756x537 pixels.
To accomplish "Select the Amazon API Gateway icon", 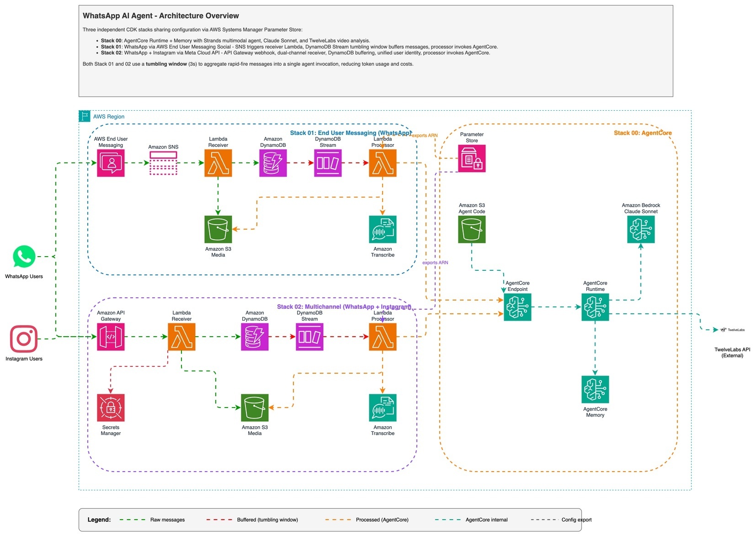I will [111, 337].
